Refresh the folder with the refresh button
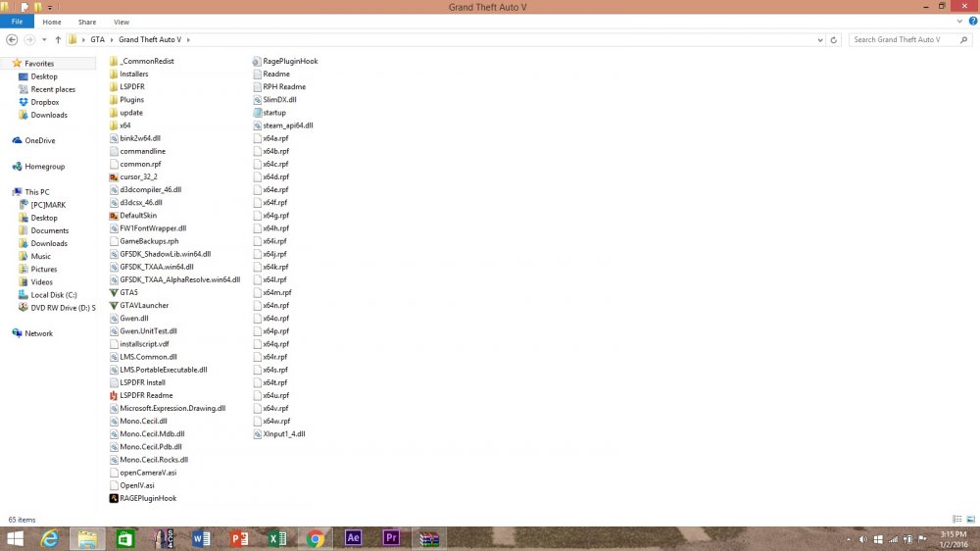This screenshot has height=551, width=980. [833, 39]
